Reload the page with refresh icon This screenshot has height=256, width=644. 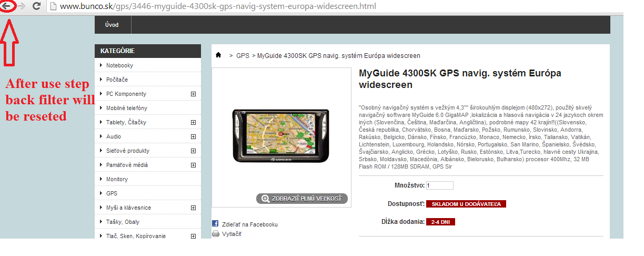click(x=37, y=6)
